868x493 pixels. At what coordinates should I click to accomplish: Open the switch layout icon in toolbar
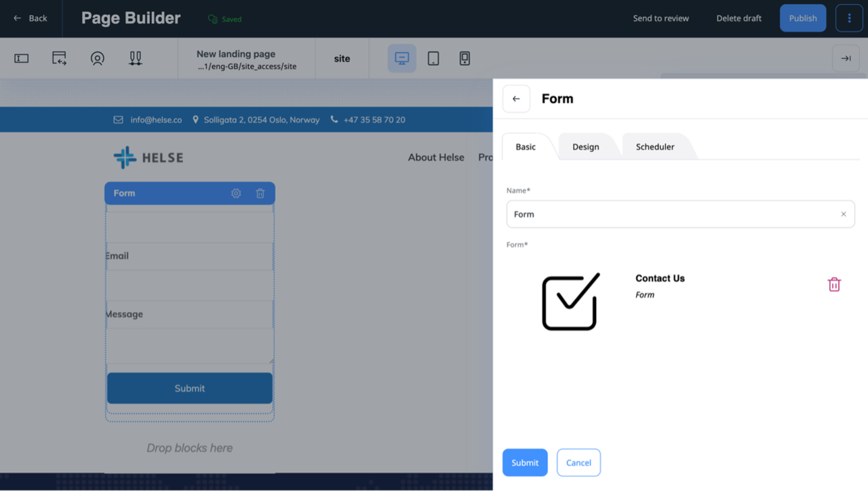60,58
